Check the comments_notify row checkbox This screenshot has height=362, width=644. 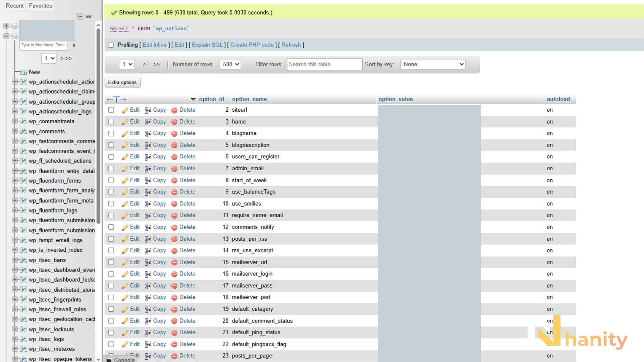click(x=111, y=227)
